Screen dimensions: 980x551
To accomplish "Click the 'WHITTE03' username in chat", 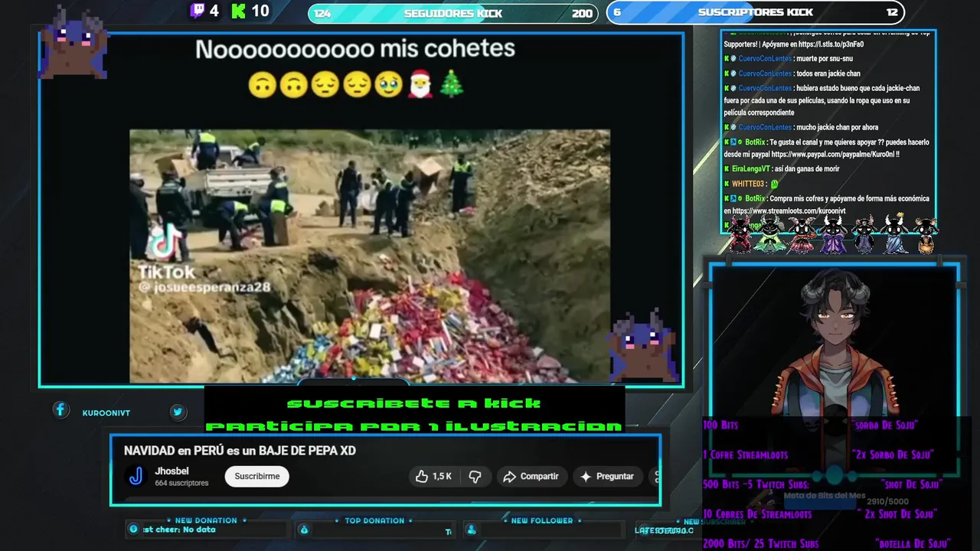I will pos(748,184).
